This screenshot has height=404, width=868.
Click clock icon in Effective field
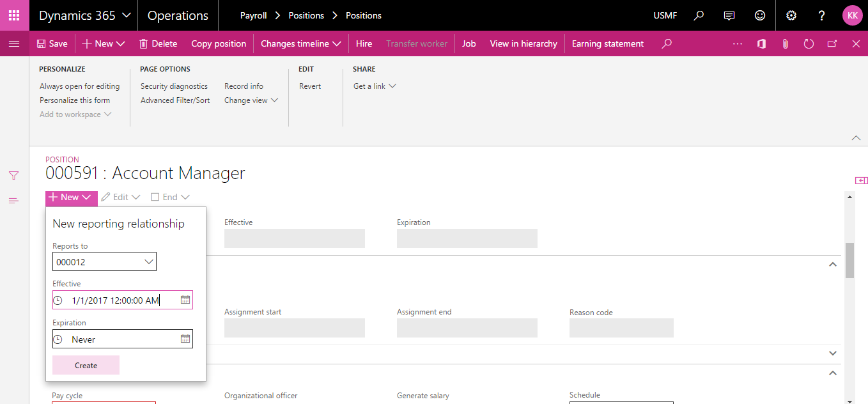point(58,300)
